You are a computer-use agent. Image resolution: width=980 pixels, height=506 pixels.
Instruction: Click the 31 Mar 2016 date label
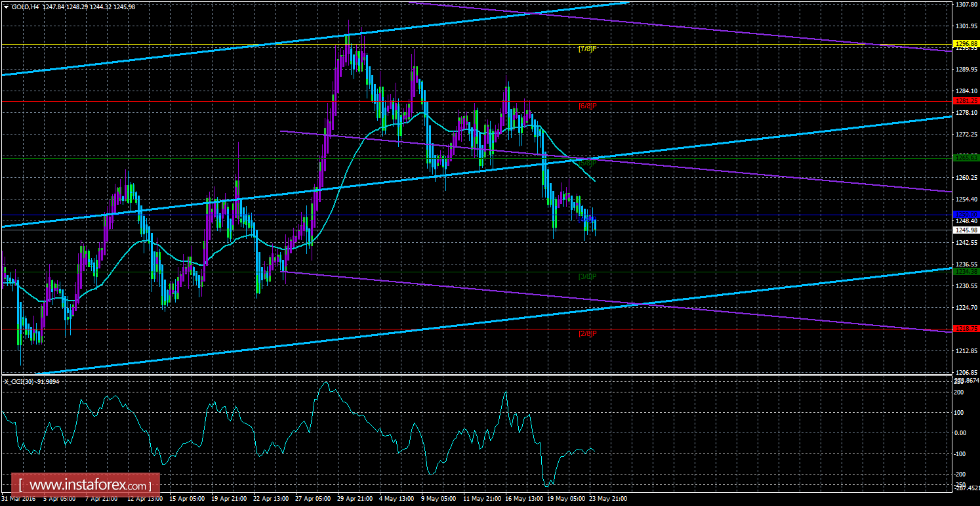coord(19,499)
